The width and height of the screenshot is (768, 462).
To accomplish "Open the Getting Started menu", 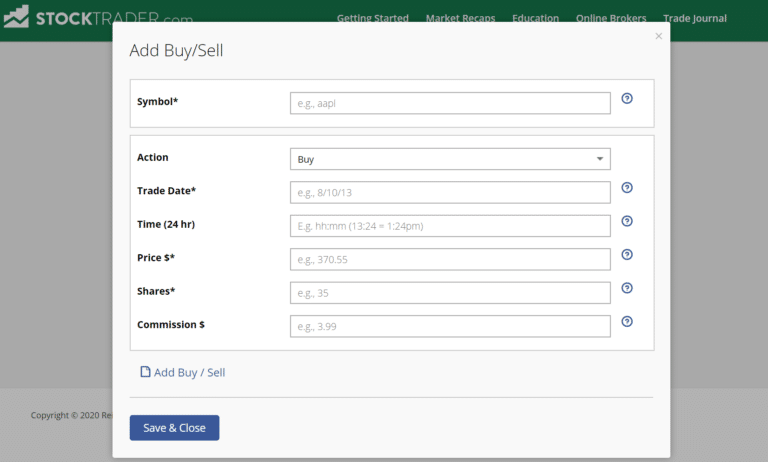I will [374, 18].
